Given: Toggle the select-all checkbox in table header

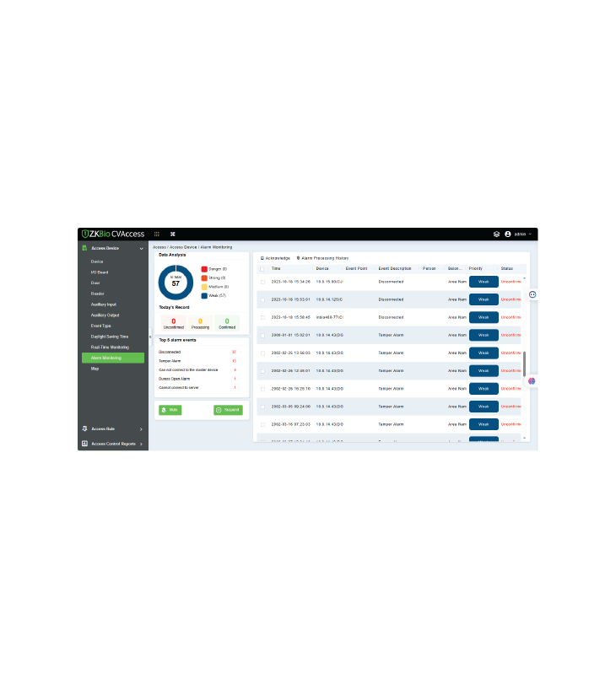Looking at the screenshot, I should click(x=262, y=269).
